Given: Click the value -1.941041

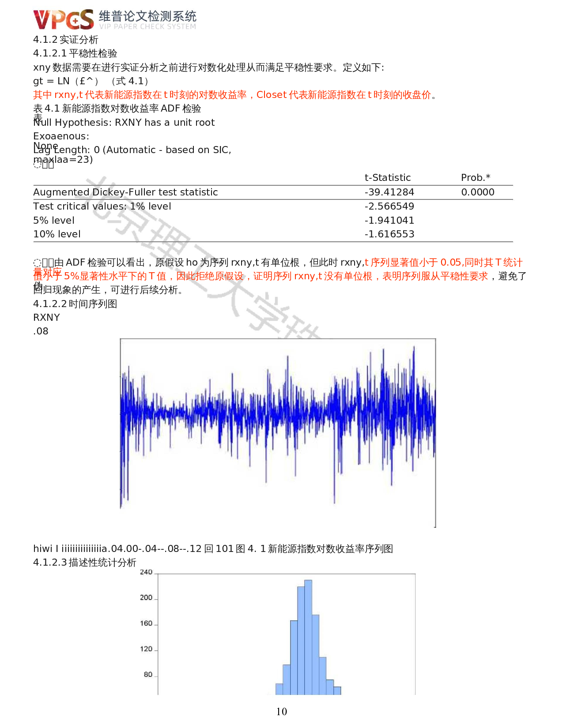Looking at the screenshot, I should pos(389,221).
